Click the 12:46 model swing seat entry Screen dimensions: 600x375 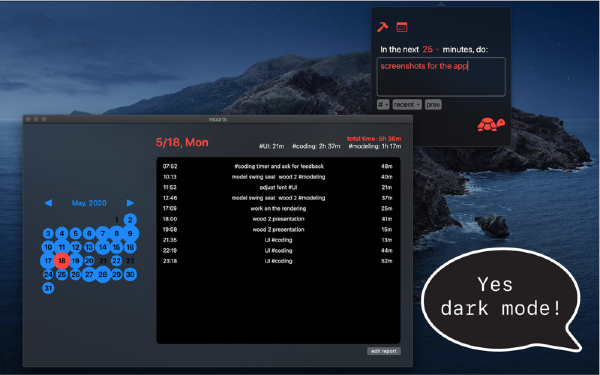pos(278,198)
